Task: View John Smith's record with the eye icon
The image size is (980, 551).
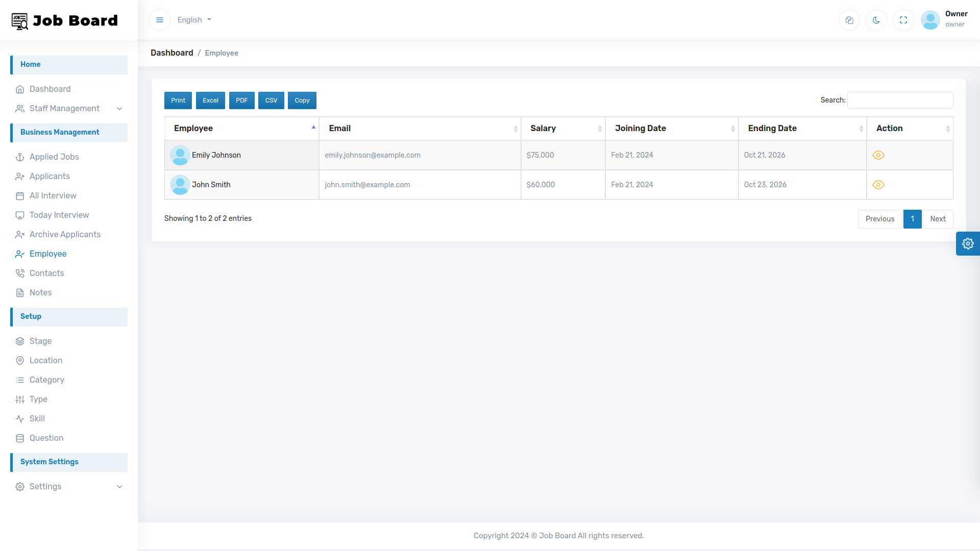Action: point(878,185)
